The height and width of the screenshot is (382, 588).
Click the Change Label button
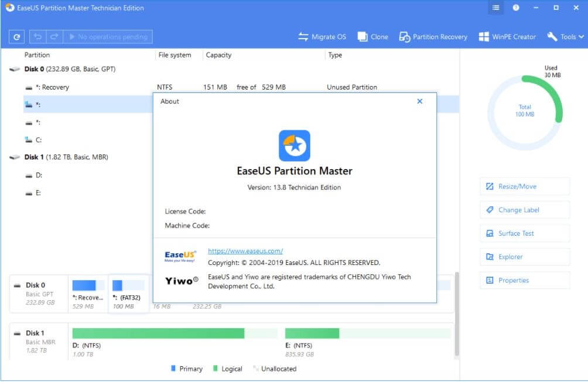click(524, 209)
